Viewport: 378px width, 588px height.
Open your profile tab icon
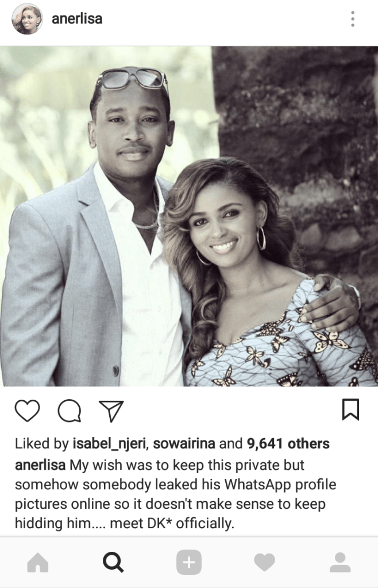pyautogui.click(x=340, y=562)
